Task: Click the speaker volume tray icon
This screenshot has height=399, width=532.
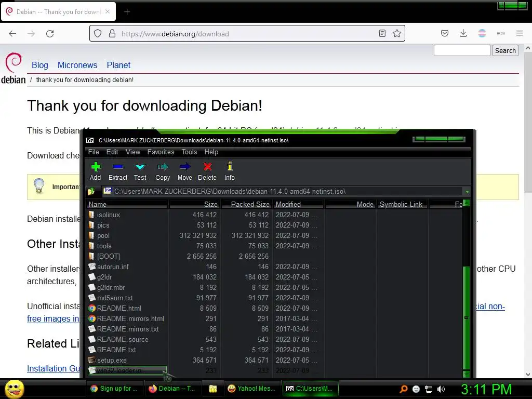Action: point(441,389)
